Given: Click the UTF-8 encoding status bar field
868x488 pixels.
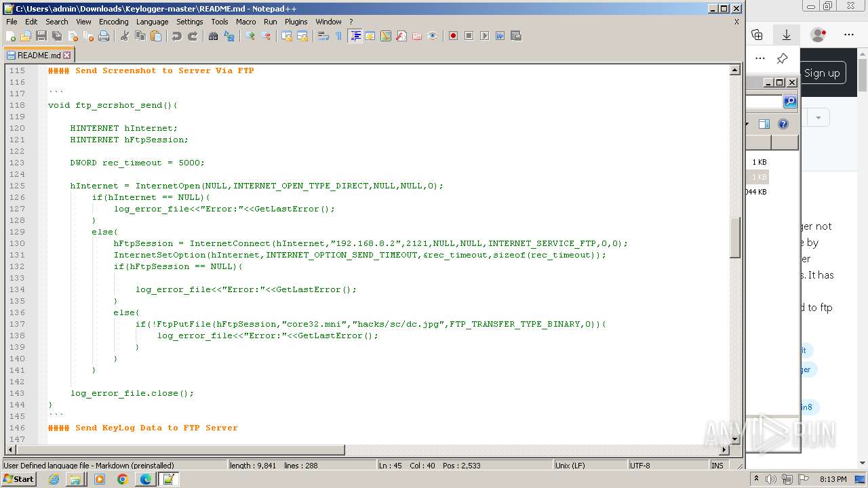Looking at the screenshot, I should [x=668, y=466].
